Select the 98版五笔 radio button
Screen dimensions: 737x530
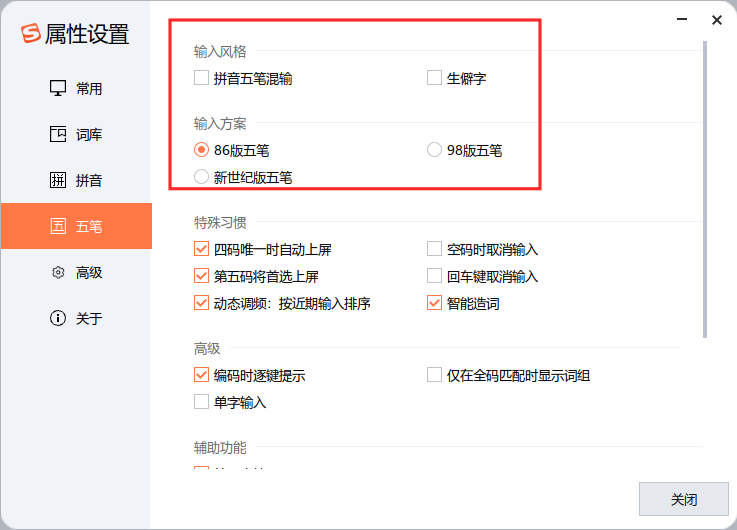coord(434,150)
